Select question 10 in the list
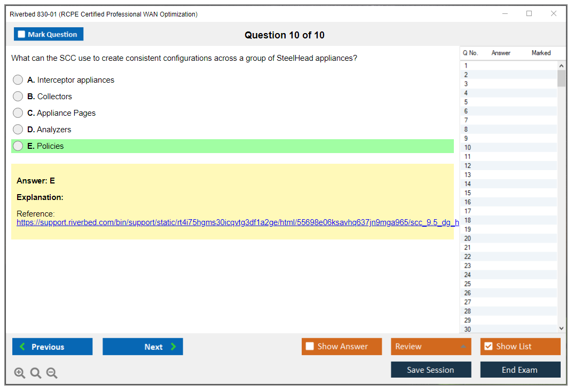This screenshot has height=392, width=574. pyautogui.click(x=468, y=148)
